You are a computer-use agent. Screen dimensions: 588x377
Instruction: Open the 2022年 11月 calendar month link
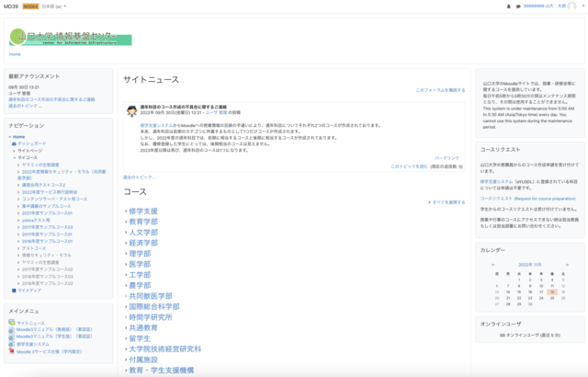tap(530, 265)
